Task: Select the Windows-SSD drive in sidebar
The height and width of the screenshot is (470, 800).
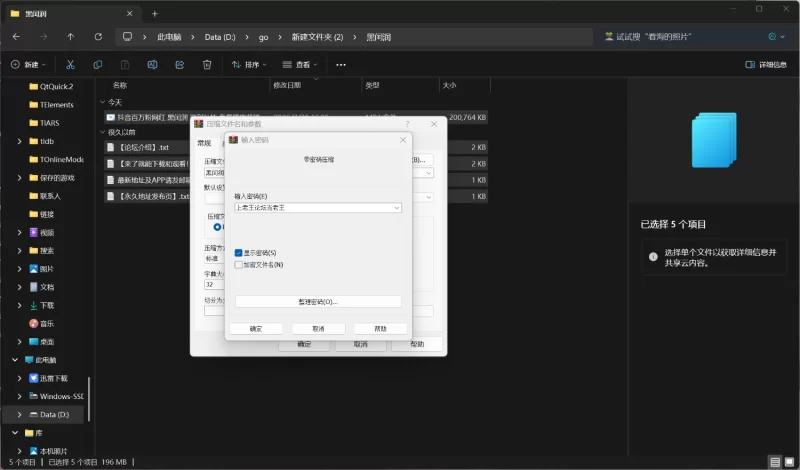Action: (x=56, y=397)
